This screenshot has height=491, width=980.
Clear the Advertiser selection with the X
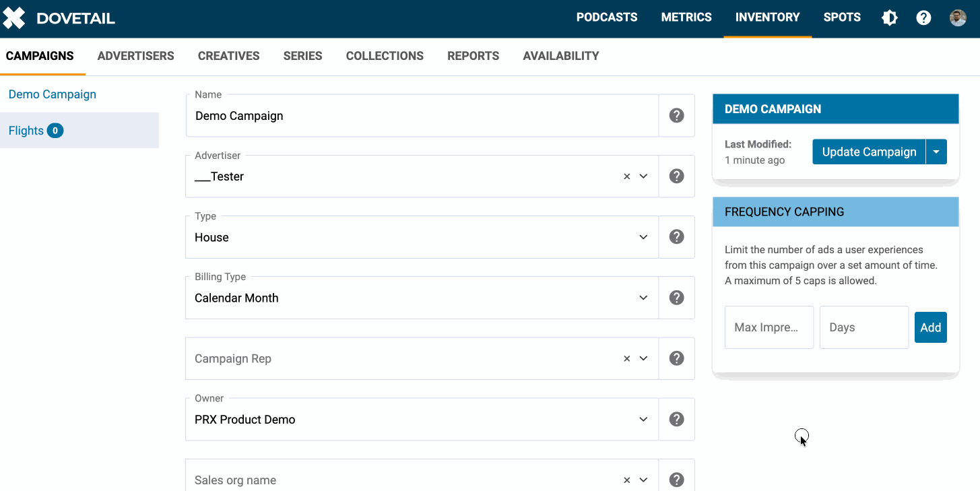626,176
